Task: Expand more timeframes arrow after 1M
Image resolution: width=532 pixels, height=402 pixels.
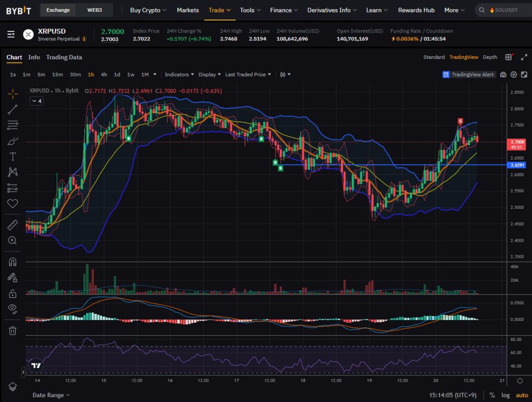Action: coord(155,75)
